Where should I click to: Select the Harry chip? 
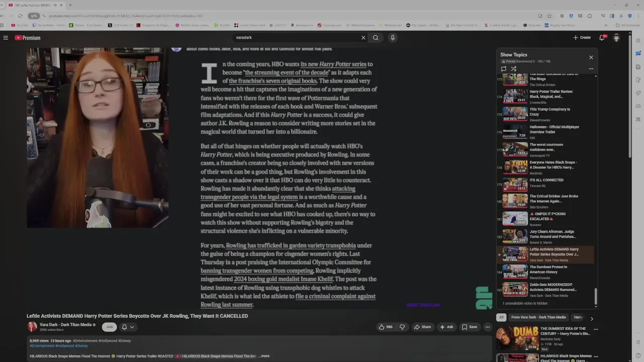coord(579,317)
